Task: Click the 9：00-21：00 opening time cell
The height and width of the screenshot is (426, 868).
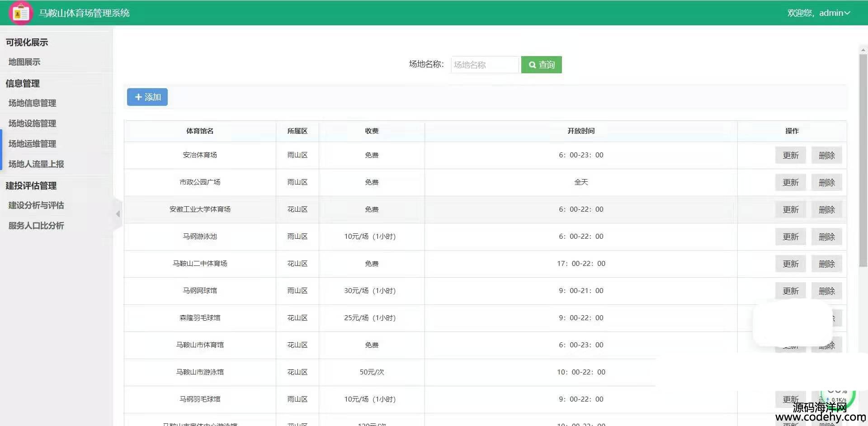Action: 581,291
